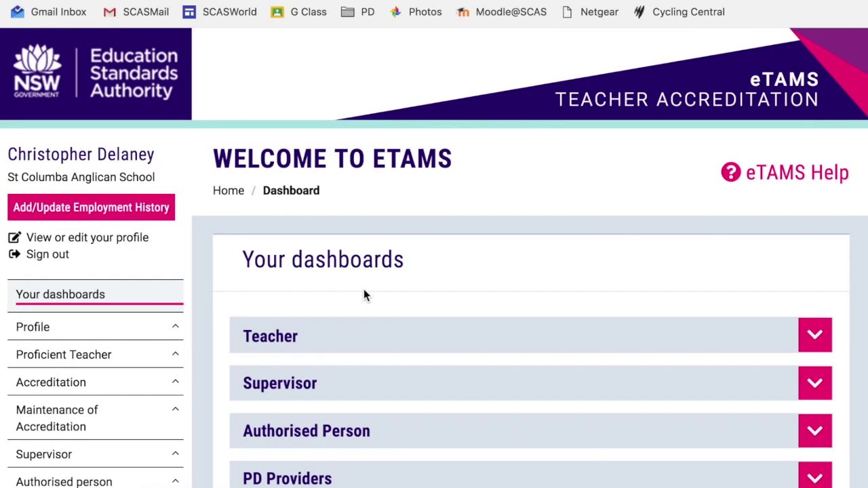Toggle the Supervisor sidebar chevron
The image size is (868, 488).
175,454
